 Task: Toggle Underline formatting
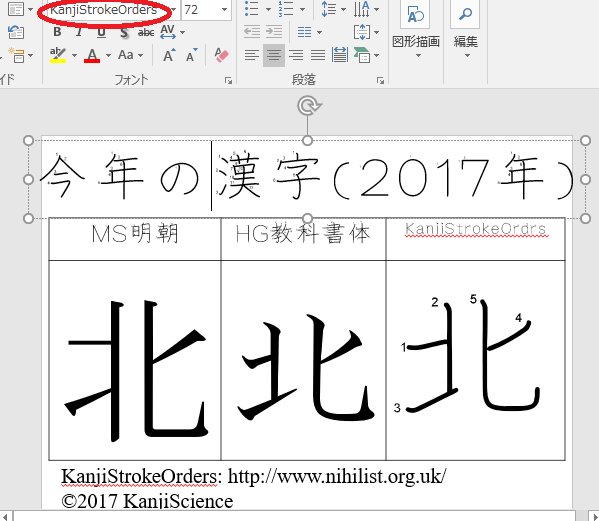coord(101,32)
